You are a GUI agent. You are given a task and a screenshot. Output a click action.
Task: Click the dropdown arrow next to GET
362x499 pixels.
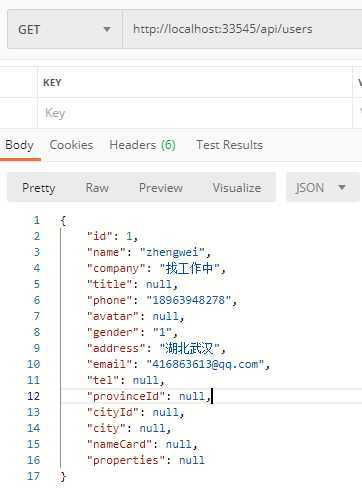[x=107, y=29]
